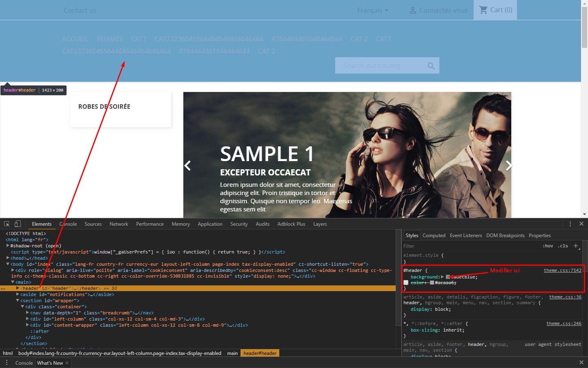Activate the inspect element picker icon
Image resolution: width=588 pixels, height=368 pixels.
click(7, 224)
